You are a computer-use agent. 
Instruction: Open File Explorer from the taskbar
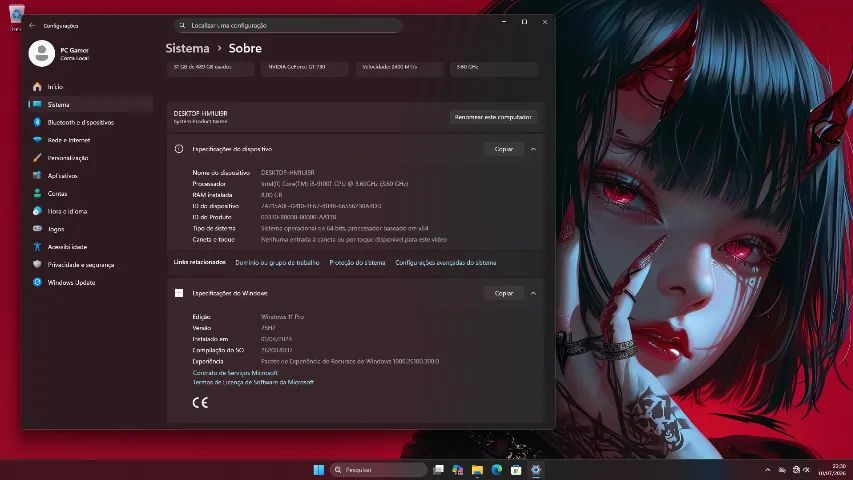coord(477,470)
